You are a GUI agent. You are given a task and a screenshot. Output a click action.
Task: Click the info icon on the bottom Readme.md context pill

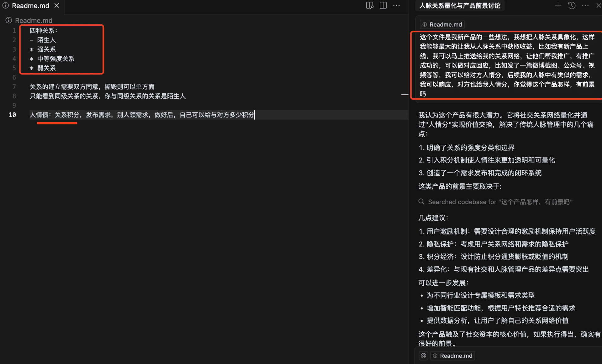coord(435,356)
